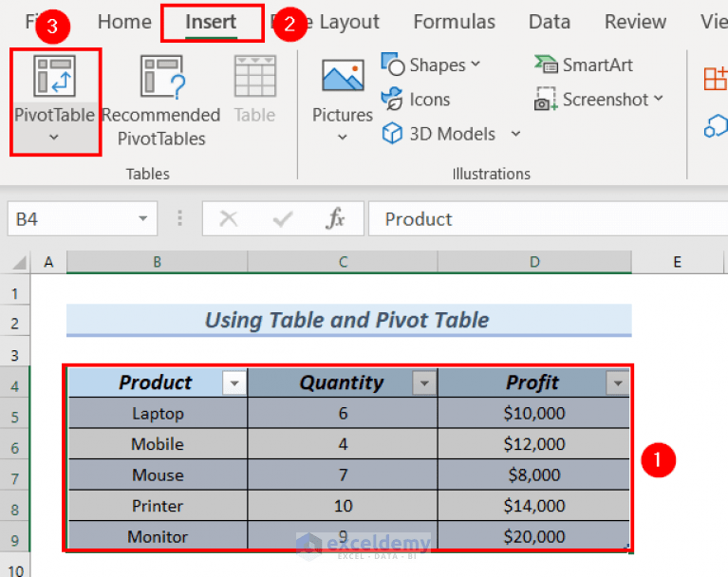This screenshot has width=728, height=577.
Task: Click the quantity cell with value 7
Action: click(x=343, y=475)
